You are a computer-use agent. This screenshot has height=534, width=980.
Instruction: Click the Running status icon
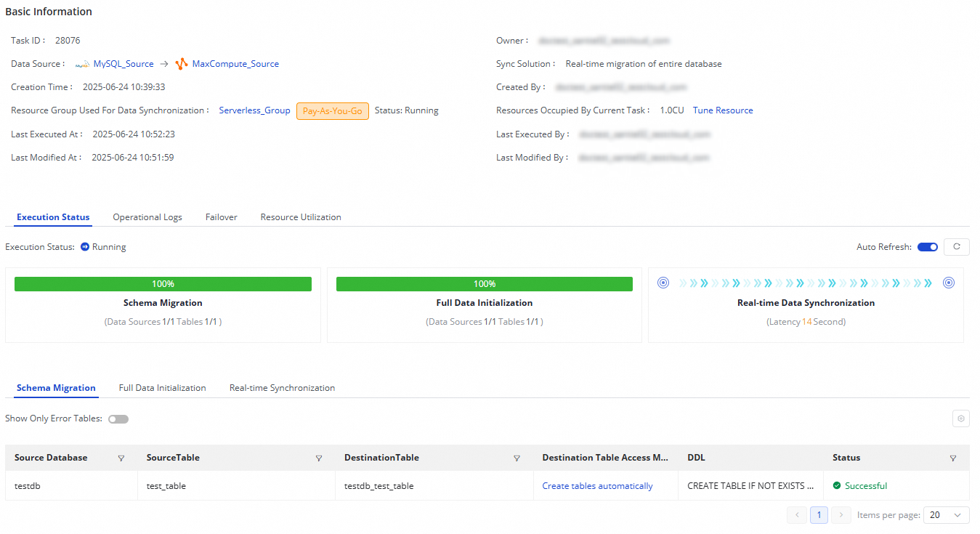click(x=85, y=247)
